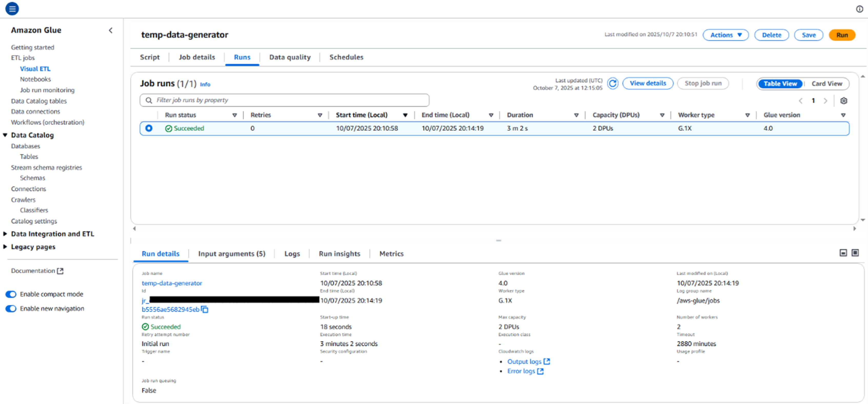The image size is (868, 404).
Task: Toggle Enable new navigation switch
Action: coord(11,309)
